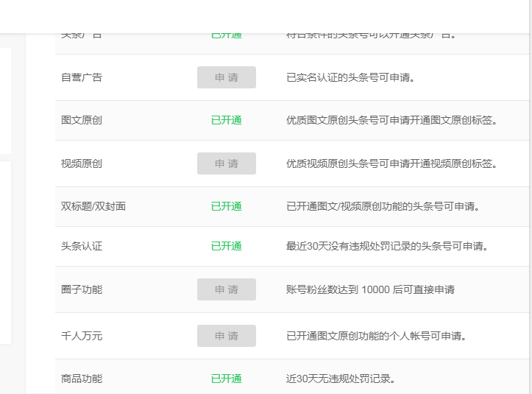Click 申请 button for 自营广告
This screenshot has height=394, width=532.
pyautogui.click(x=227, y=77)
